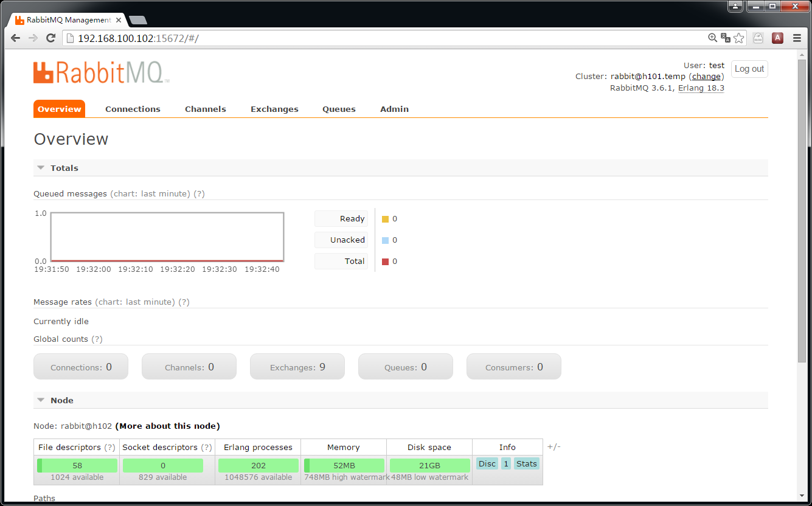Image resolution: width=812 pixels, height=506 pixels.
Task: Open Global counts help question mark
Action: [x=97, y=339]
